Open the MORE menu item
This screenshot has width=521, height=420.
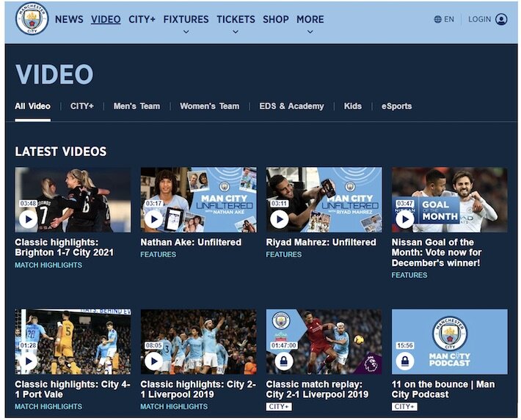[x=310, y=19]
